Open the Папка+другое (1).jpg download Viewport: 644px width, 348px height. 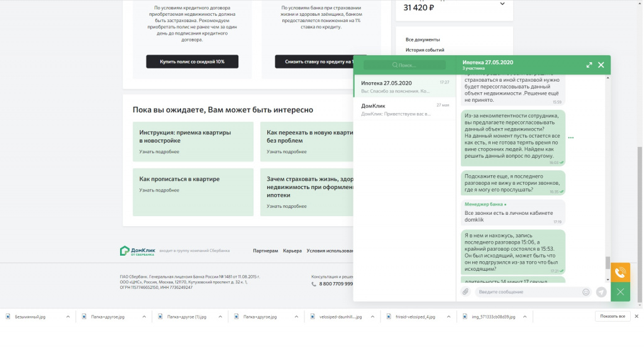186,317
